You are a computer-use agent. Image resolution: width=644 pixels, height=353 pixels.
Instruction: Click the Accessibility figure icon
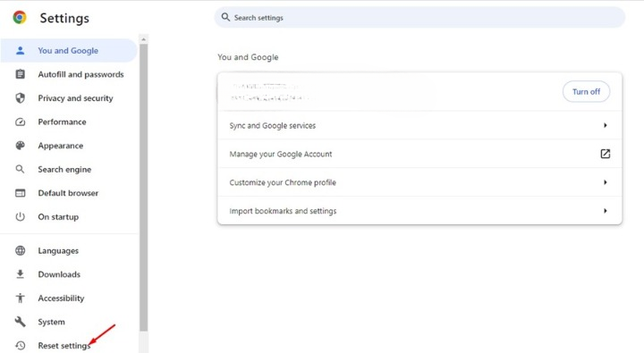click(x=20, y=298)
